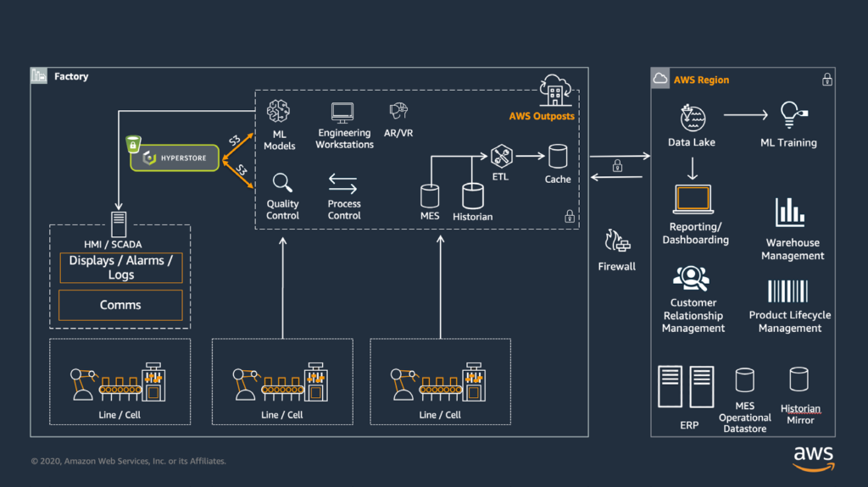Select the Quality Control magnifier icon

[x=282, y=183]
